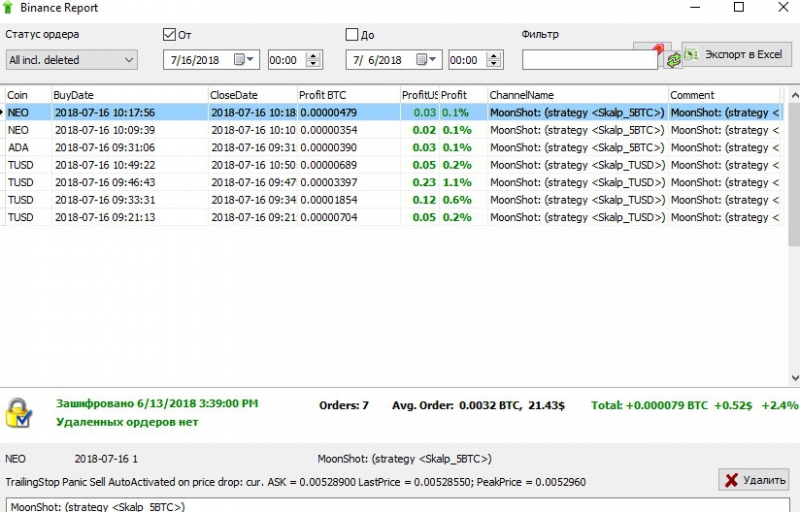Click the lock icon next to the encryption status
This screenshot has height=512, width=800.
pyautogui.click(x=18, y=413)
